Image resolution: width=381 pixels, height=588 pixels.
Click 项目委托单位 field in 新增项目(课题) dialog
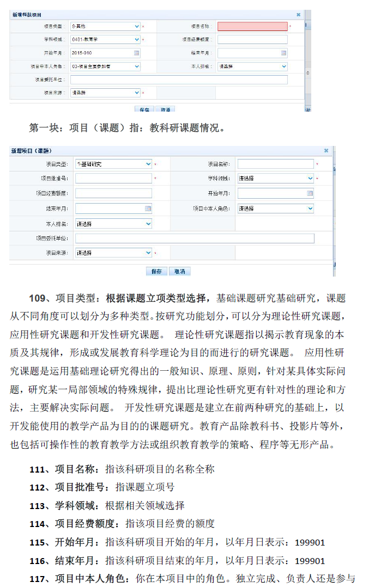click(195, 238)
